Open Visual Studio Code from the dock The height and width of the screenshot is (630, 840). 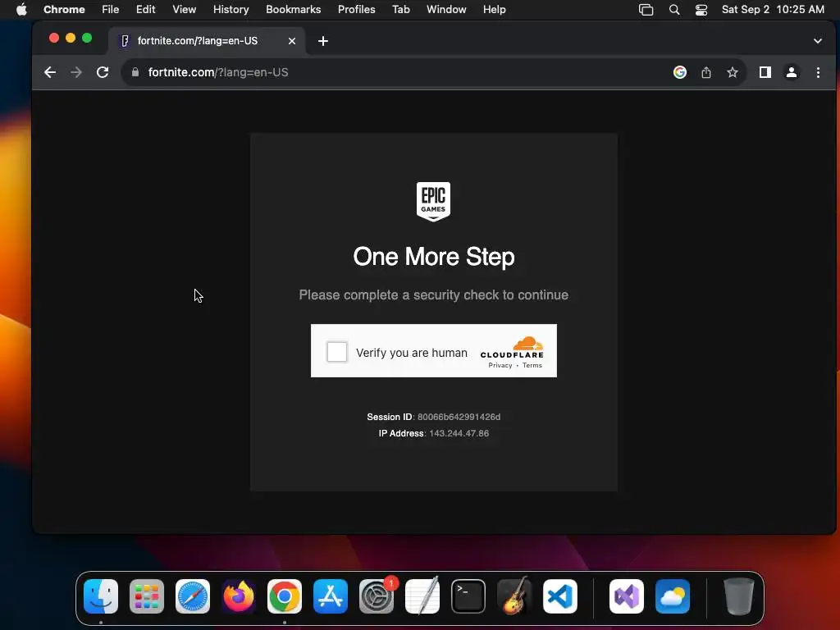pos(559,596)
